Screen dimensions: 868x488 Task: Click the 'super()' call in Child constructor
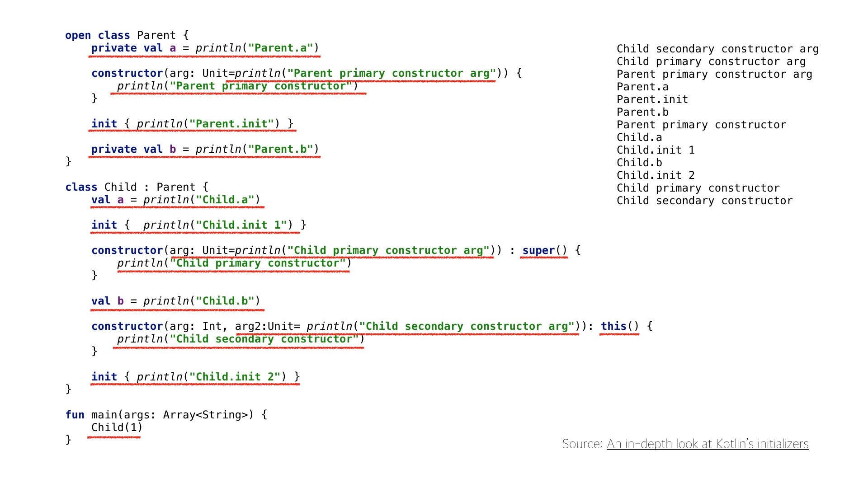[545, 250]
